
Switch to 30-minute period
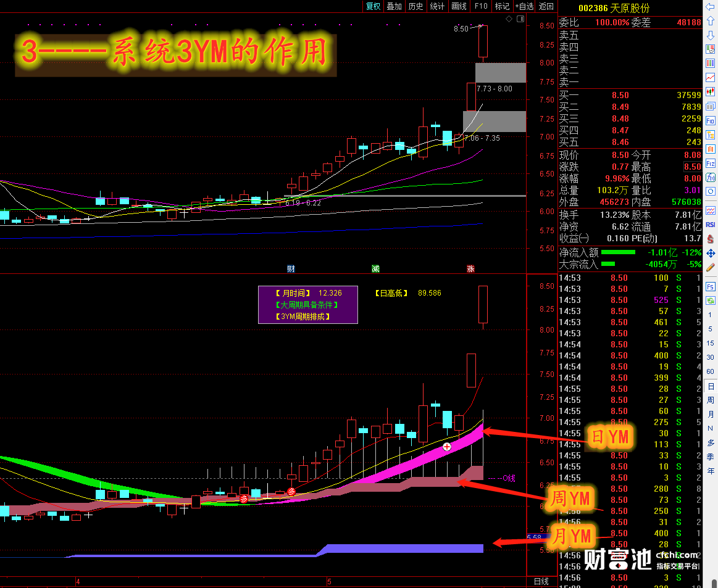[x=710, y=357]
